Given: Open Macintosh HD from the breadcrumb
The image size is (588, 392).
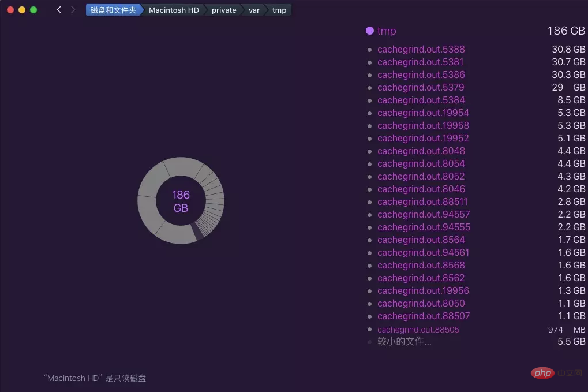Looking at the screenshot, I should tap(174, 10).
